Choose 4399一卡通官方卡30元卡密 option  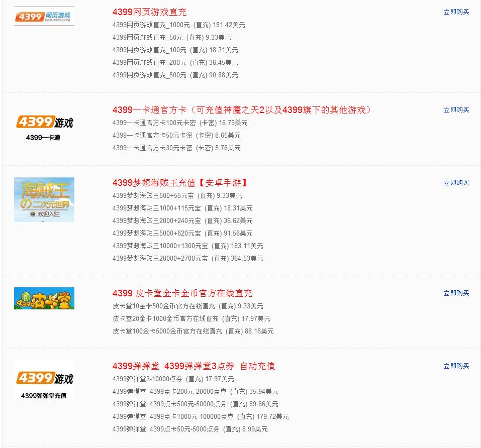click(x=176, y=148)
